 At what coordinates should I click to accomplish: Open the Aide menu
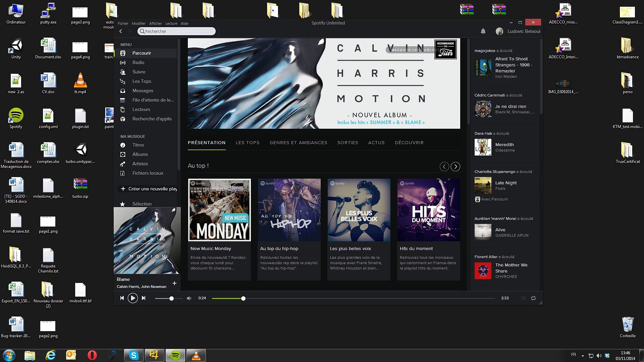184,23
